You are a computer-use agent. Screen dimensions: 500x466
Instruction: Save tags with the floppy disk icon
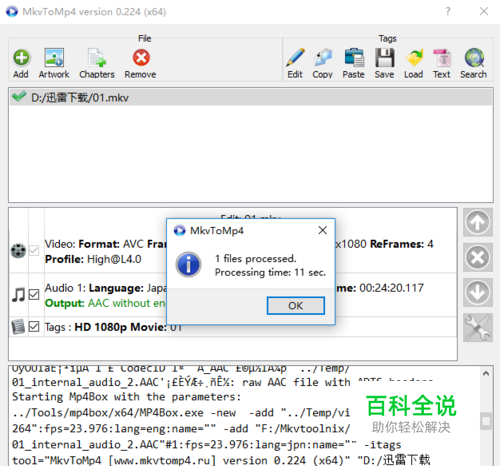click(385, 57)
